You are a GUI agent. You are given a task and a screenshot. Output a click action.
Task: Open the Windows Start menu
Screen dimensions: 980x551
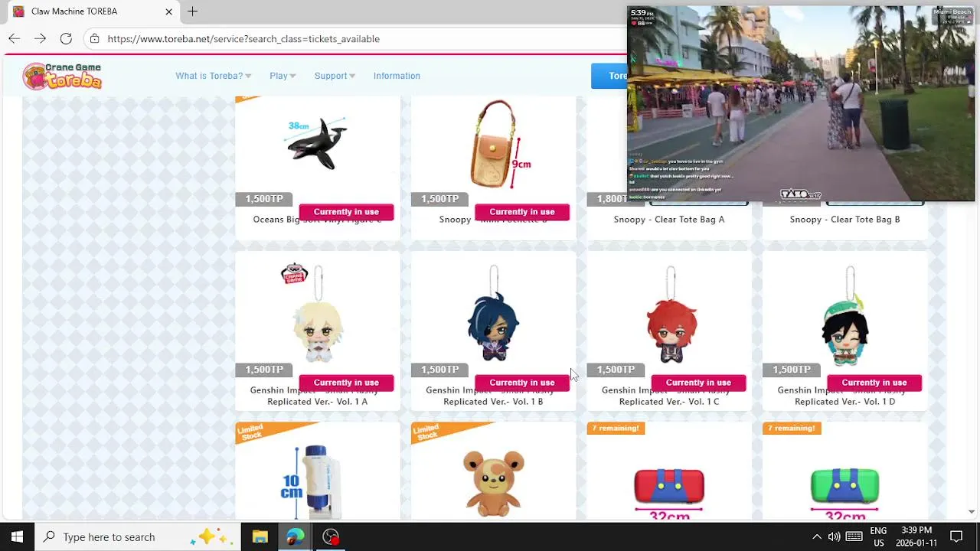coord(17,536)
